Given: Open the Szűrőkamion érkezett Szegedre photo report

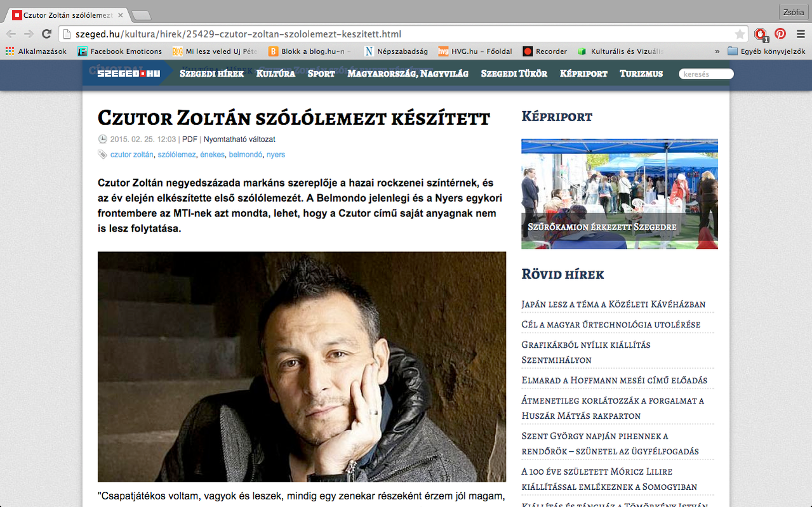Looking at the screenshot, I should [620, 194].
